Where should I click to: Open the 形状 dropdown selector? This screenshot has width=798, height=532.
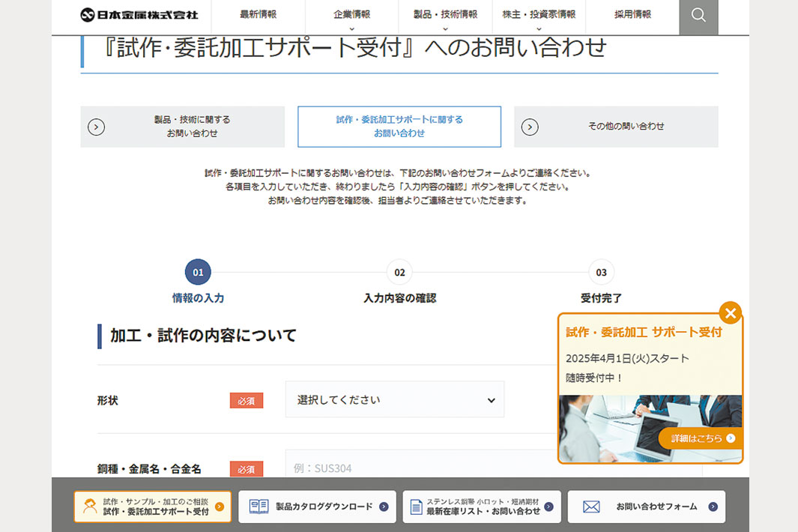click(x=394, y=400)
